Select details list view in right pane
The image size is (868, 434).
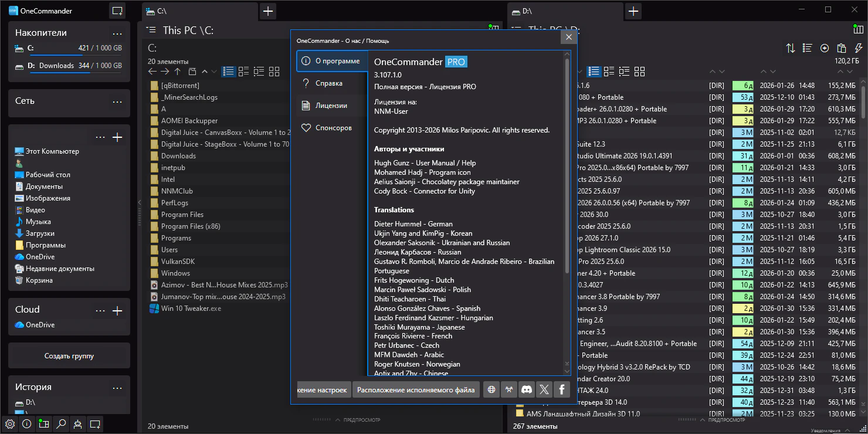pos(594,72)
